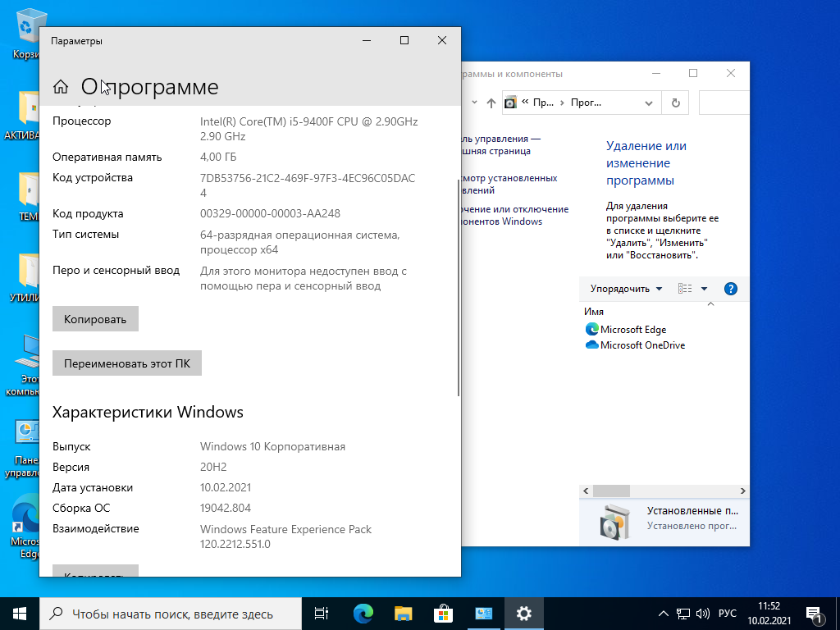Click the refresh button in address bar
The width and height of the screenshot is (840, 630).
675,103
